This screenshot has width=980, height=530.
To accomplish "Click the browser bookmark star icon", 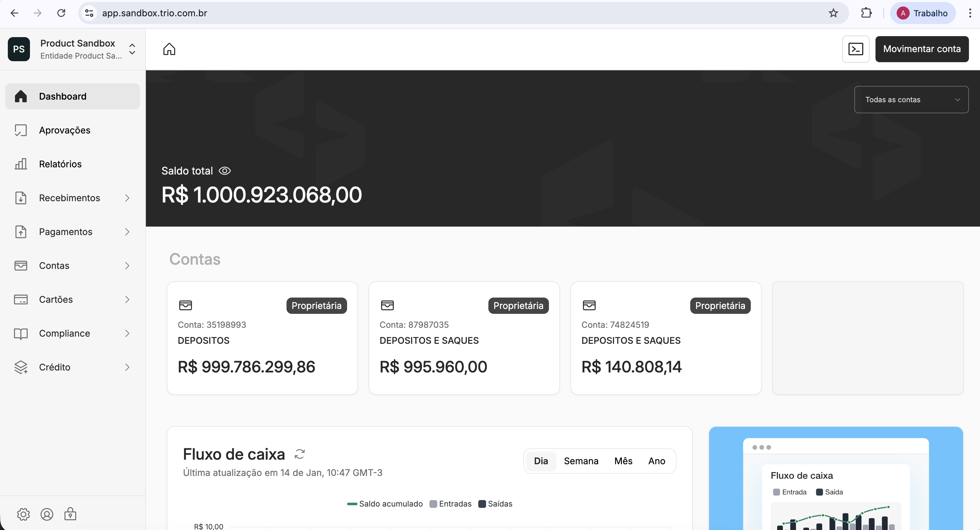I will coord(833,13).
